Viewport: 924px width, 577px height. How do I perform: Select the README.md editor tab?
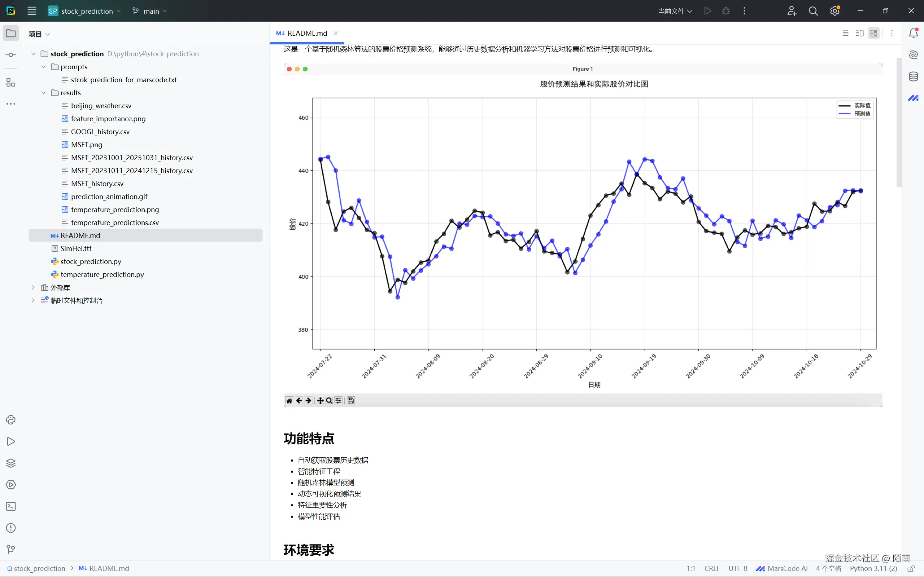[305, 33]
